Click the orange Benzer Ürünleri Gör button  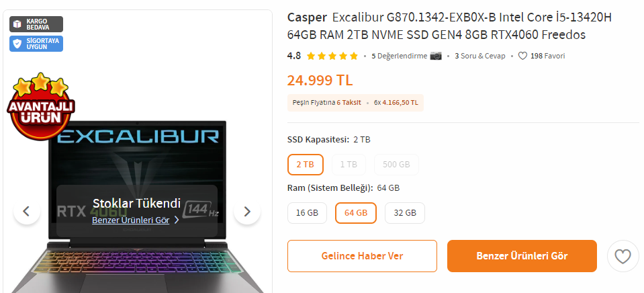[522, 256]
